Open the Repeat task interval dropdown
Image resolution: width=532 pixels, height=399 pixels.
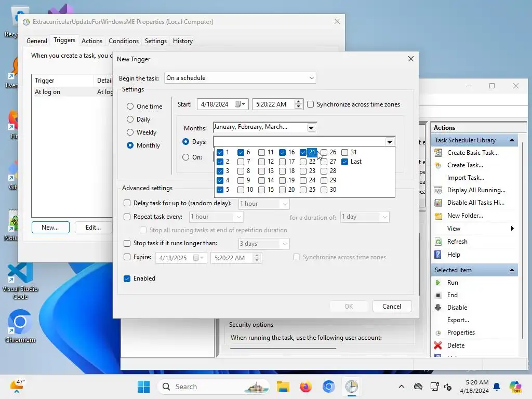(216, 217)
